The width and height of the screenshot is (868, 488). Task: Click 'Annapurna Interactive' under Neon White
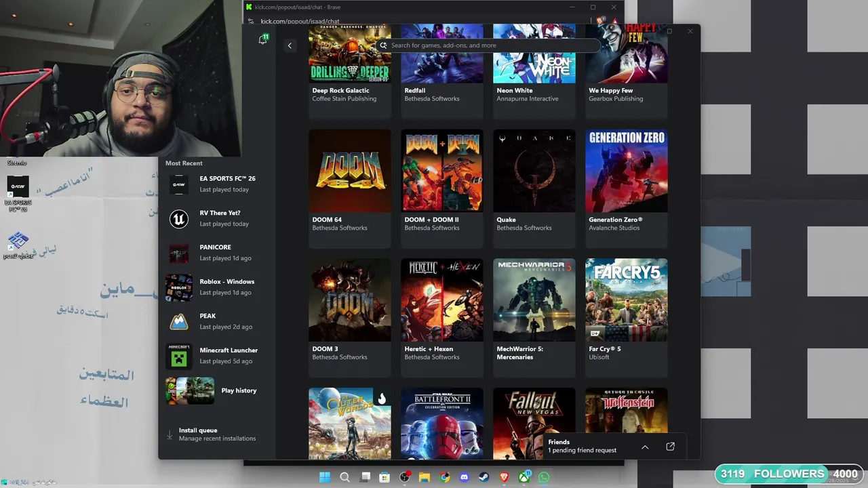(528, 99)
